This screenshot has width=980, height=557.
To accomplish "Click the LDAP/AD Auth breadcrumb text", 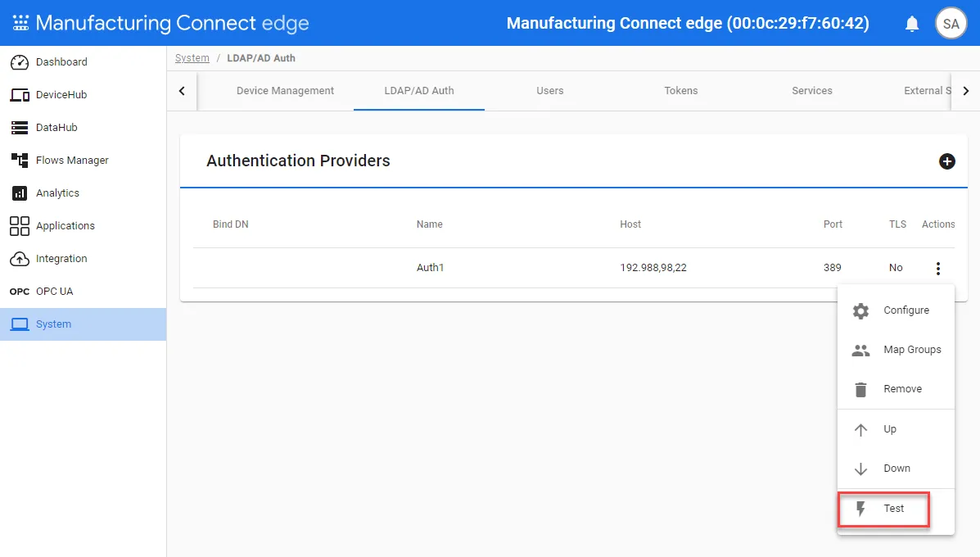I will (261, 58).
